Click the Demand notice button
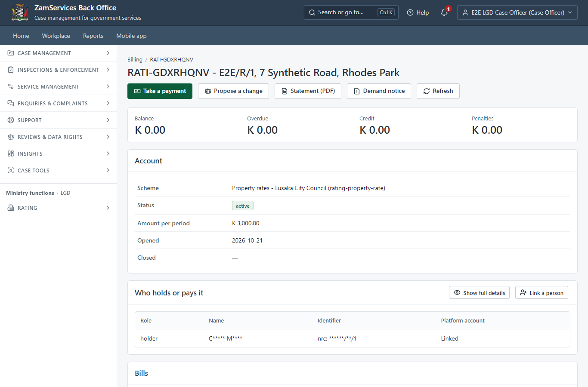 point(379,91)
